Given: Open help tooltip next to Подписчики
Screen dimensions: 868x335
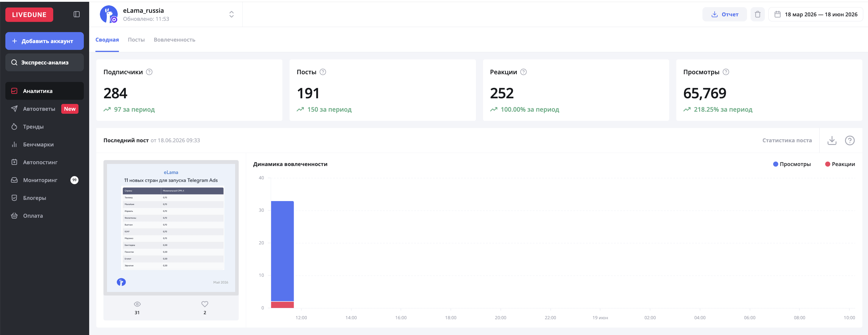Looking at the screenshot, I should 149,72.
